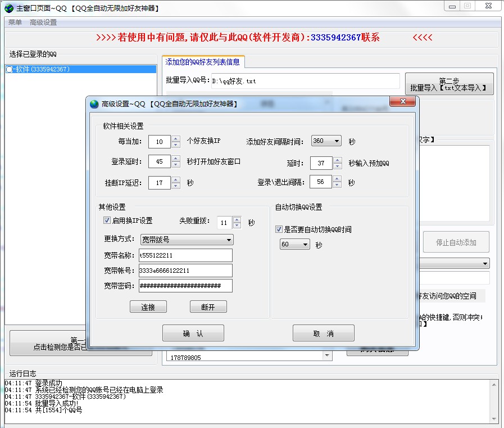Click log line 共[1554]个QQ号

(x=43, y=411)
